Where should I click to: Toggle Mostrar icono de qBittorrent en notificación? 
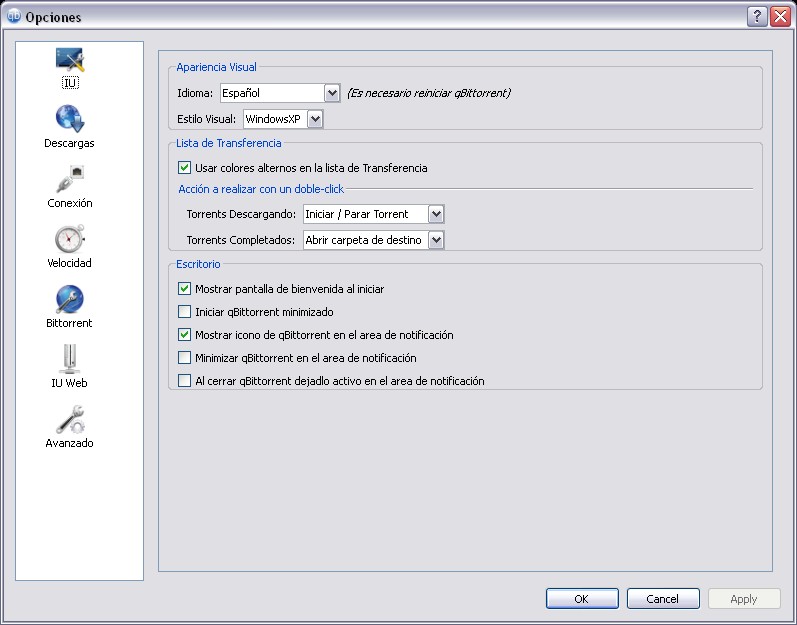coord(185,335)
